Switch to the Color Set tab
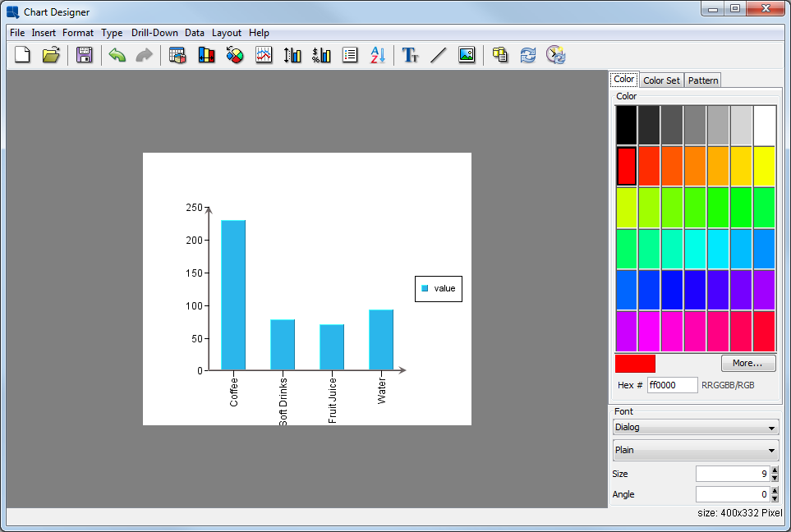Image resolution: width=791 pixels, height=532 pixels. (661, 80)
